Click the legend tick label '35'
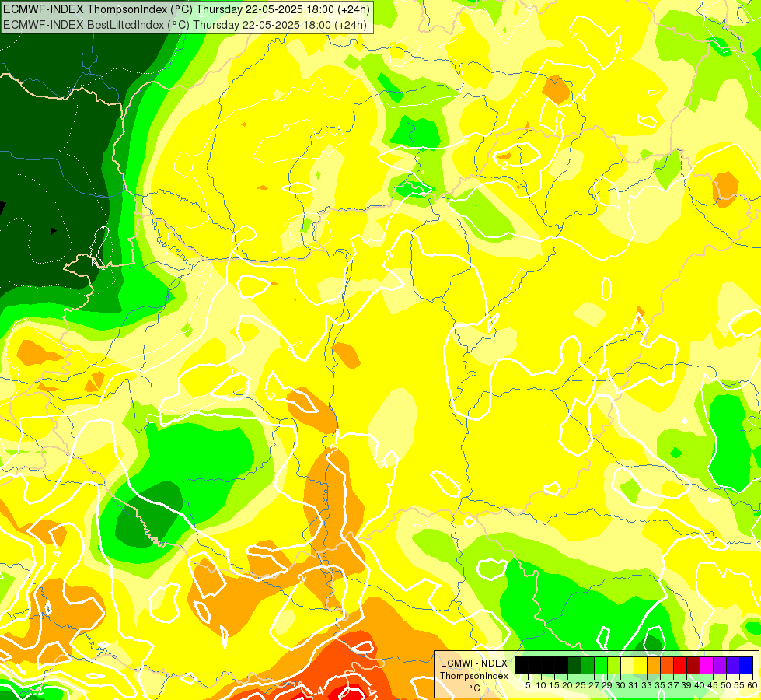Viewport: 761px width, 700px height. 661,685
